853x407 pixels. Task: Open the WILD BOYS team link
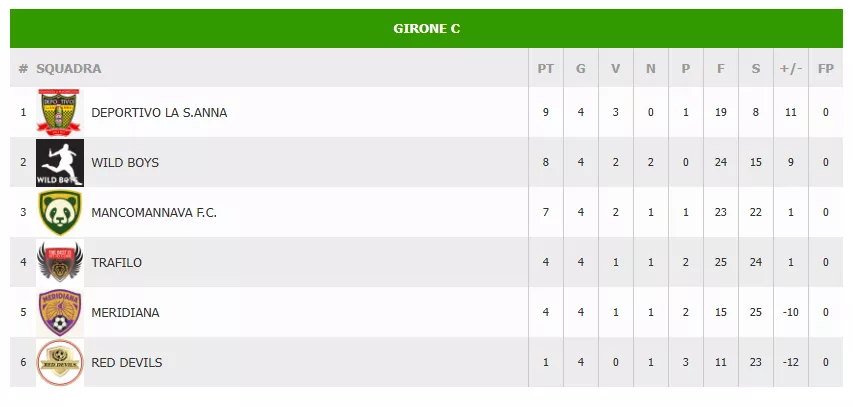pyautogui.click(x=125, y=162)
